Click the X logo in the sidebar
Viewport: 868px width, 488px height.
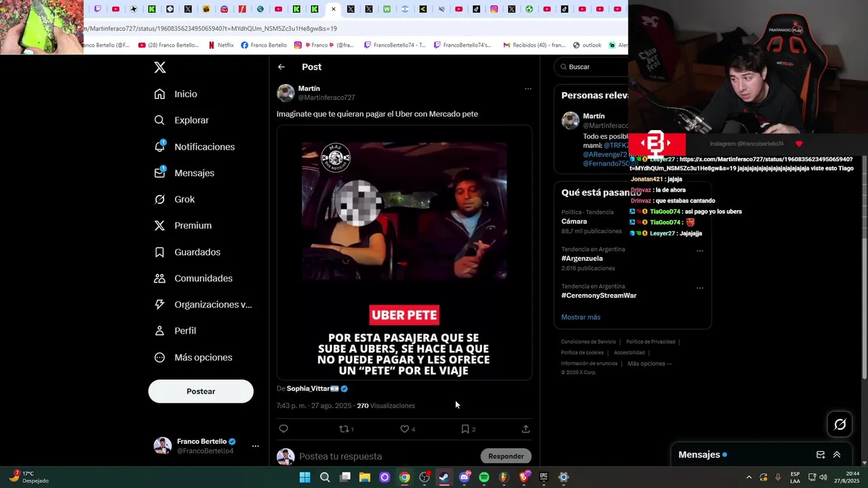tap(159, 67)
